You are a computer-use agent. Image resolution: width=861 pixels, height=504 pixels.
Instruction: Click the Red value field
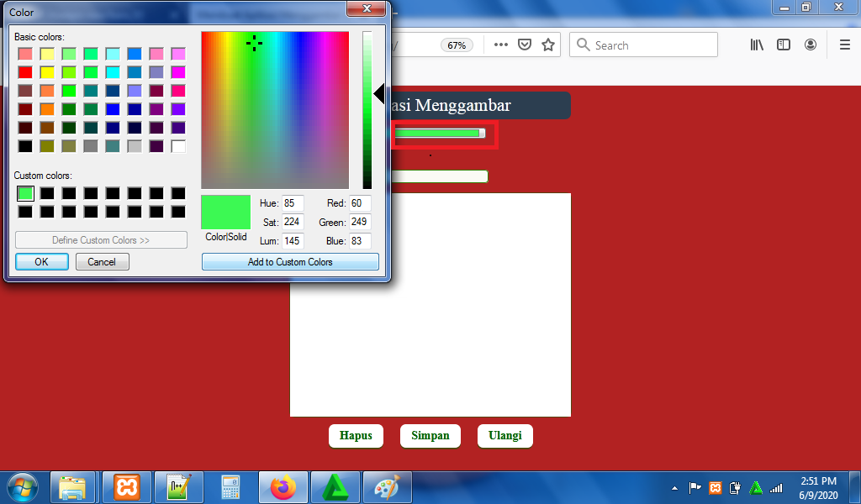pyautogui.click(x=360, y=203)
